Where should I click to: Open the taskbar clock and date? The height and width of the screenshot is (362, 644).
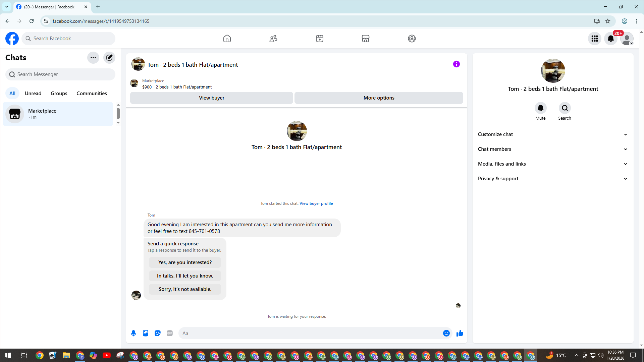click(x=615, y=355)
